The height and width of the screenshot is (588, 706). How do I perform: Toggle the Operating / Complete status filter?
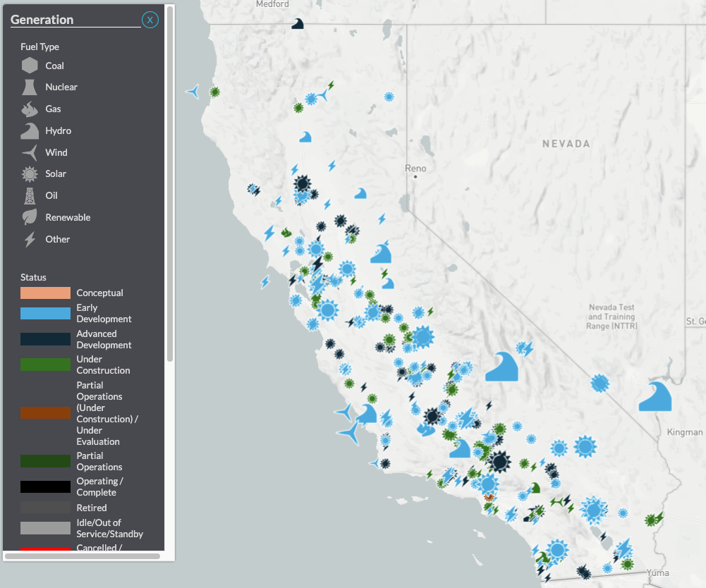(x=44, y=486)
